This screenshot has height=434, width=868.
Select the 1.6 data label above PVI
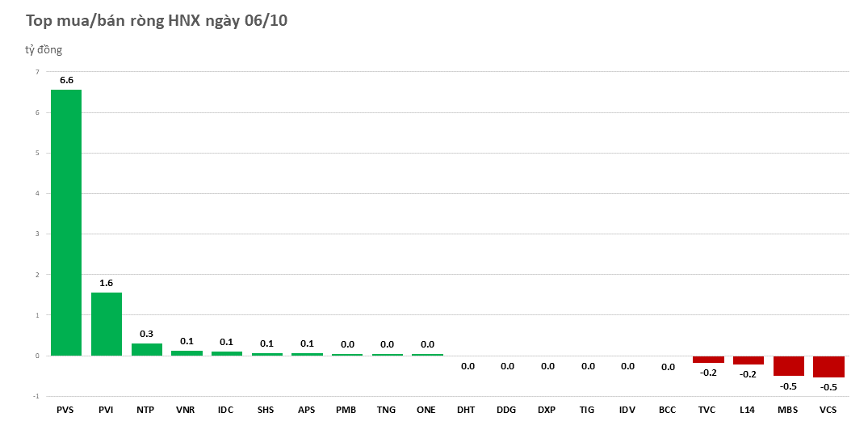106,283
